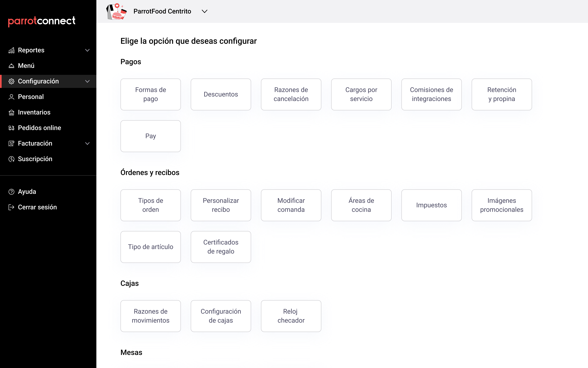The width and height of the screenshot is (588, 368).
Task: Click the Reportes bar chart icon
Action: [11, 50]
